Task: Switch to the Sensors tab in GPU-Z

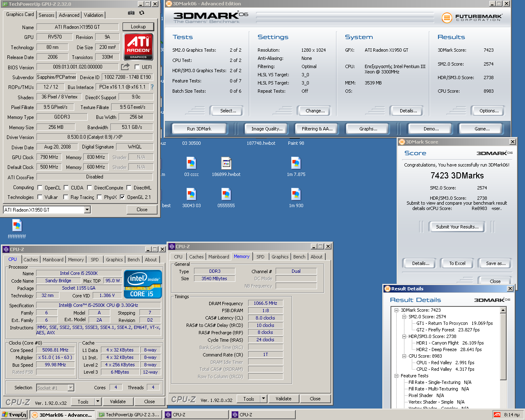Action: [46, 15]
